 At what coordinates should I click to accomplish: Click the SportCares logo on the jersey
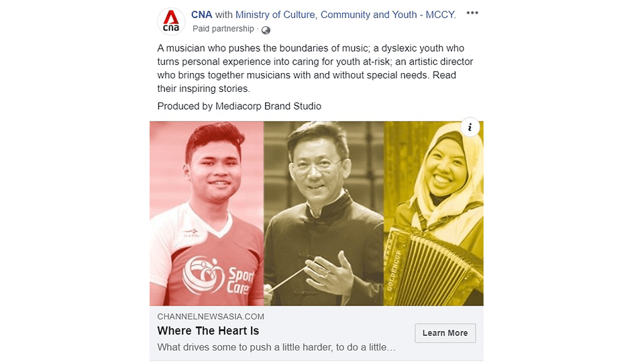(216, 276)
